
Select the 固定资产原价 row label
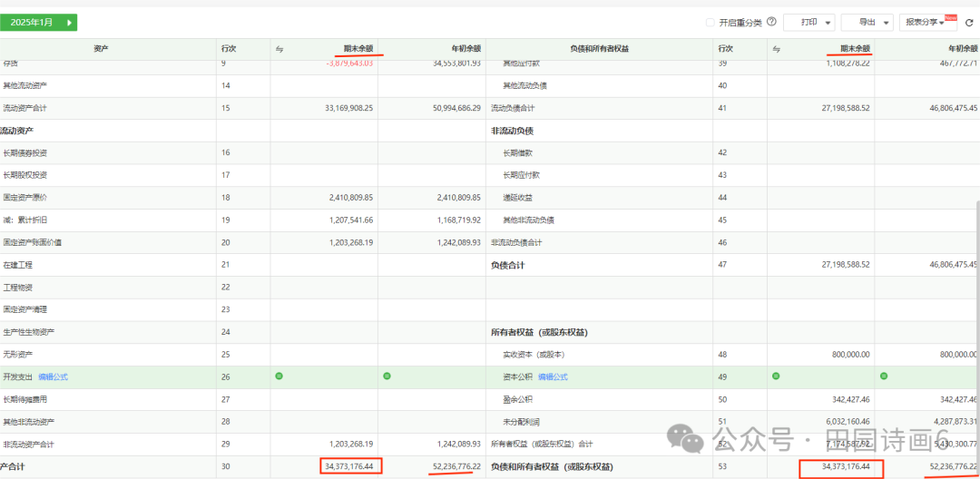pyautogui.click(x=25, y=197)
